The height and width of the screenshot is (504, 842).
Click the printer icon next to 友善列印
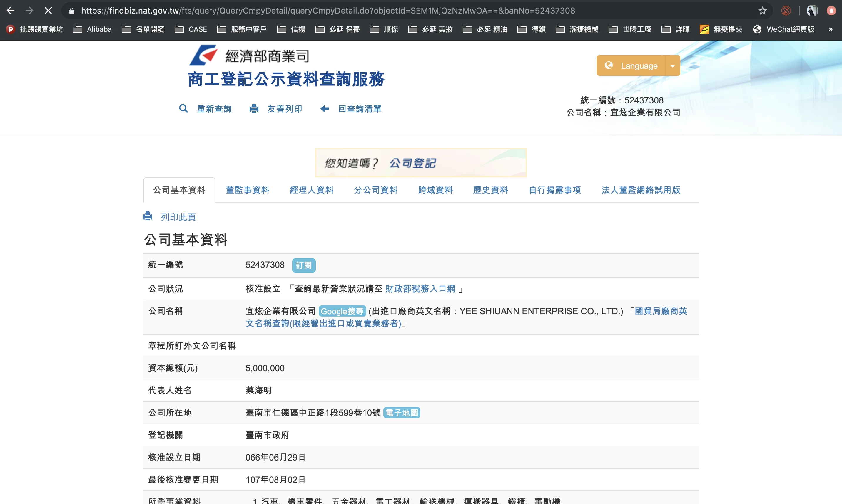click(254, 109)
